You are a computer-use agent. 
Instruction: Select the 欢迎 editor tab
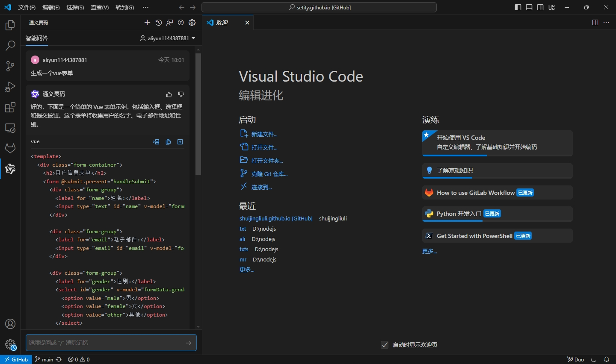[x=228, y=23]
